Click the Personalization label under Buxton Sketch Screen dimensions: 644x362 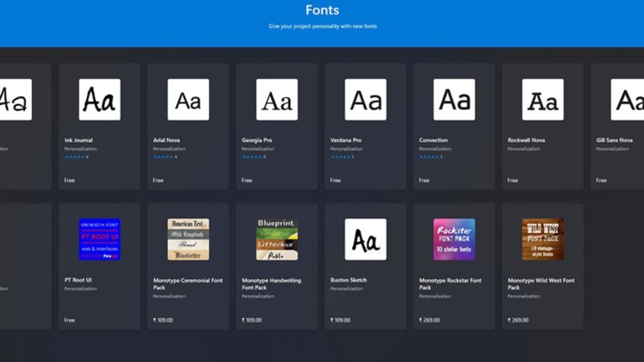(347, 289)
